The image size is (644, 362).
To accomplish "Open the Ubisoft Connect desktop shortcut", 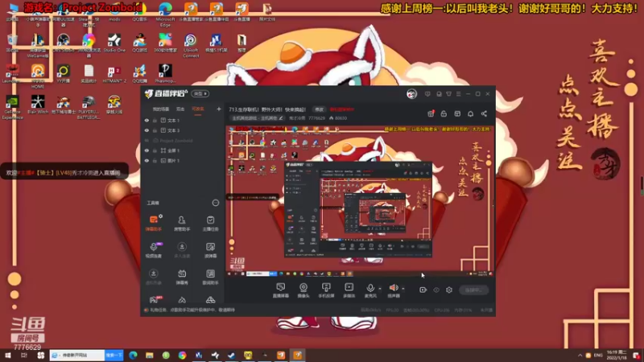I will click(x=191, y=45).
